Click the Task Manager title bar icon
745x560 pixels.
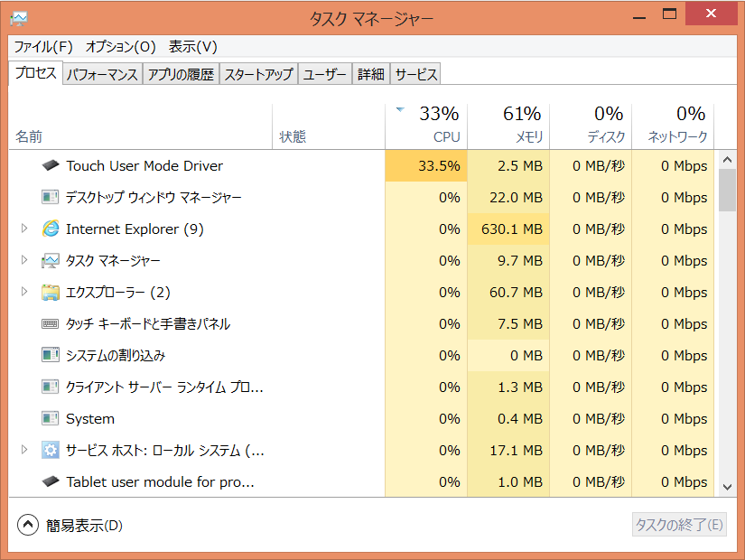[19, 19]
